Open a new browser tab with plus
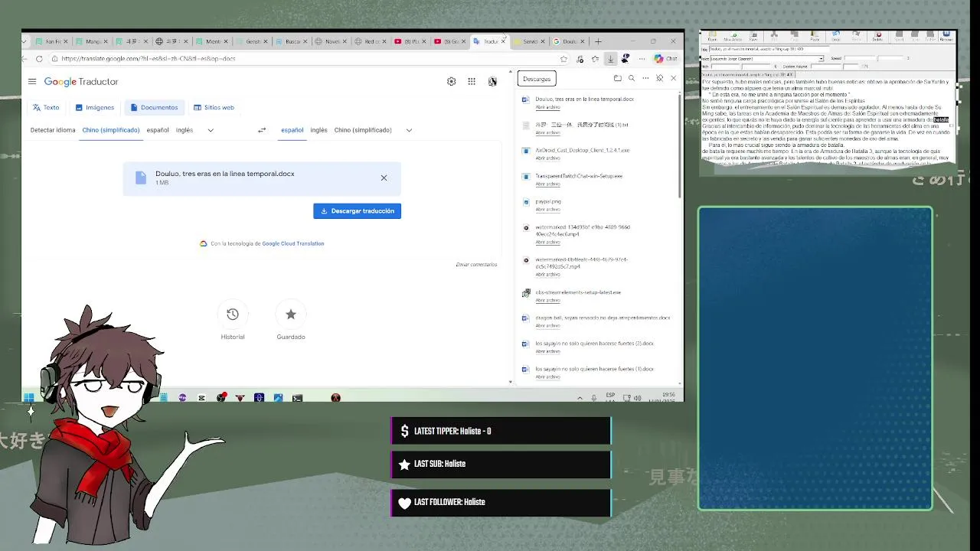Image resolution: width=980 pixels, height=551 pixels. [598, 41]
